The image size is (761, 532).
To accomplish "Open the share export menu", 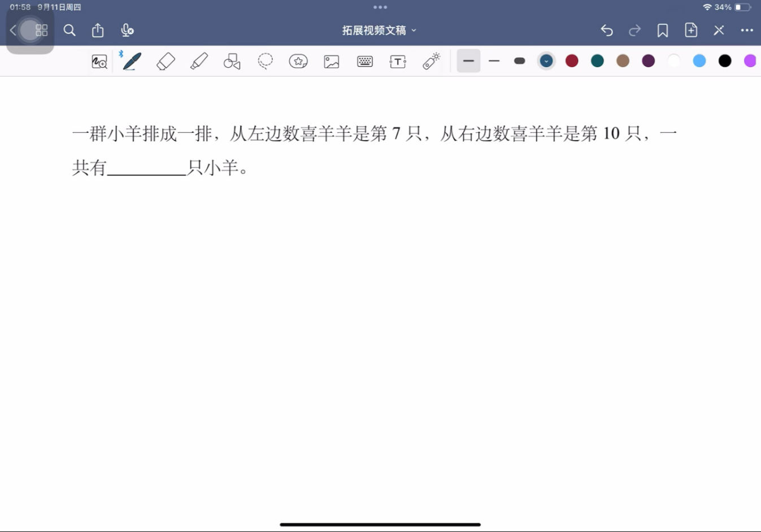I will pyautogui.click(x=98, y=30).
